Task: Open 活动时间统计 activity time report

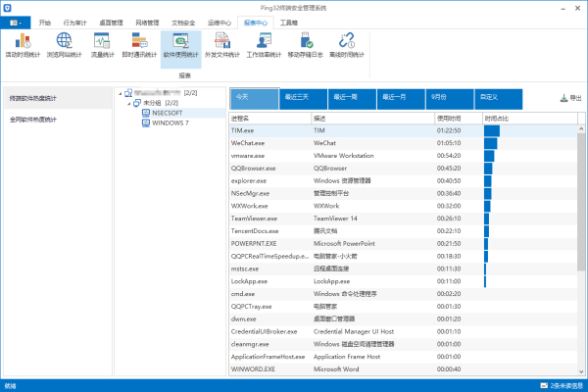Action: 23,46
